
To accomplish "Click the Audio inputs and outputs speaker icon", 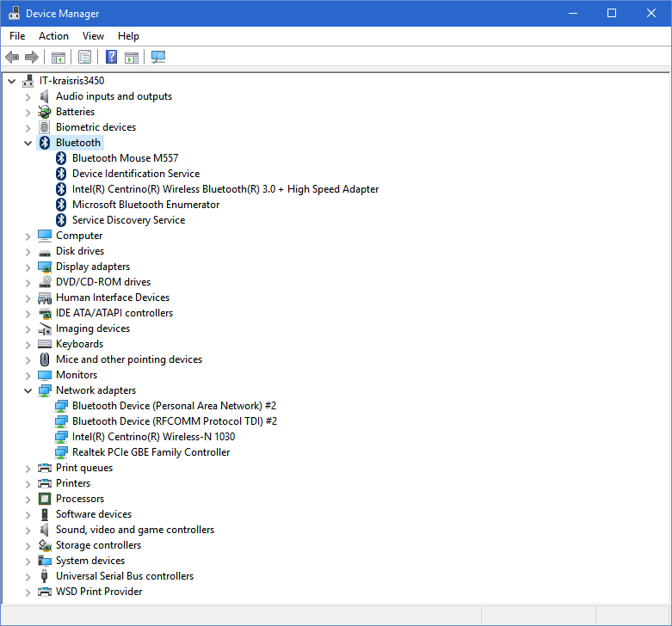I will click(x=45, y=96).
